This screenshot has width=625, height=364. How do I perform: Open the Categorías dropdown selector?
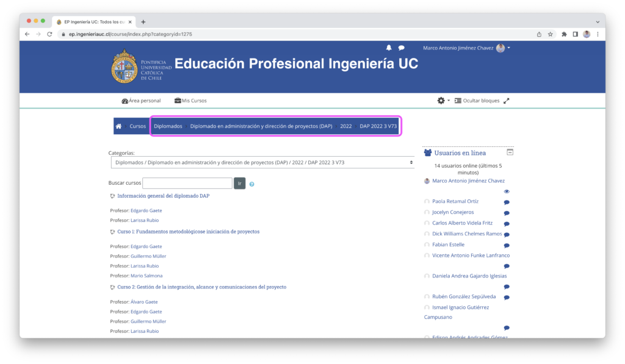262,162
